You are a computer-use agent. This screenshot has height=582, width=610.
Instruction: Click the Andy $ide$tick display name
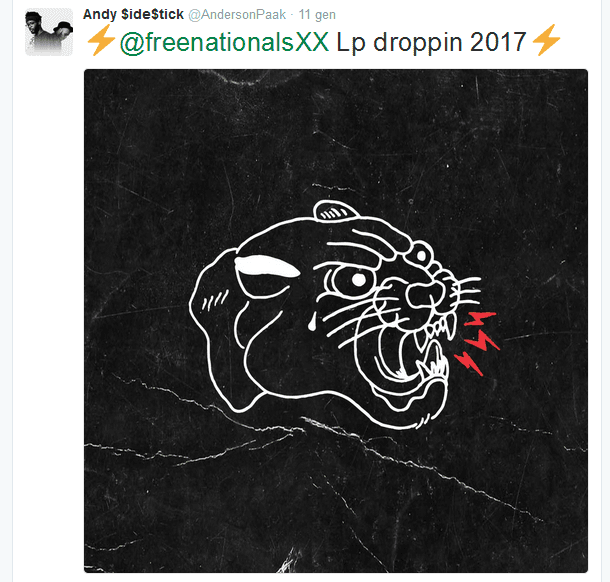click(x=133, y=14)
